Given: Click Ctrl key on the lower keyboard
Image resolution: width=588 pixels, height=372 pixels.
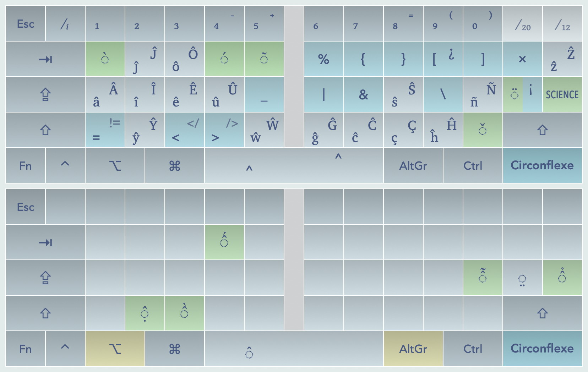Looking at the screenshot, I should pos(473,349).
